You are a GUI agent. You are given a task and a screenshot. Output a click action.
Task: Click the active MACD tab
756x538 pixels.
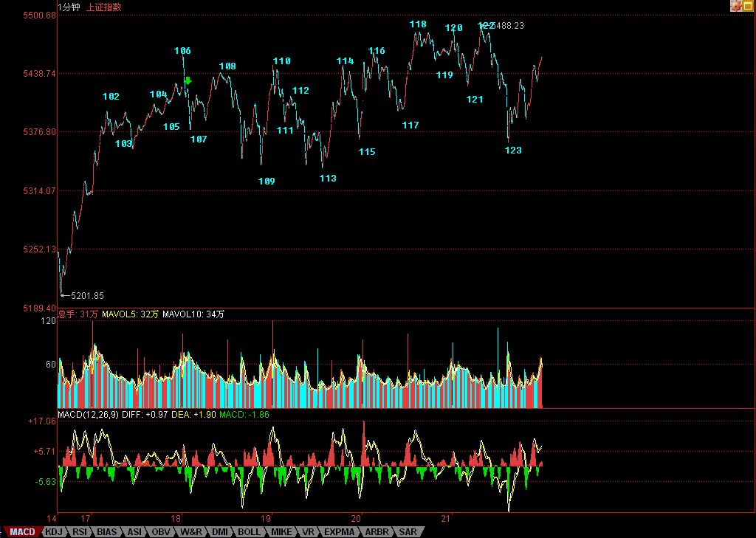[21, 531]
